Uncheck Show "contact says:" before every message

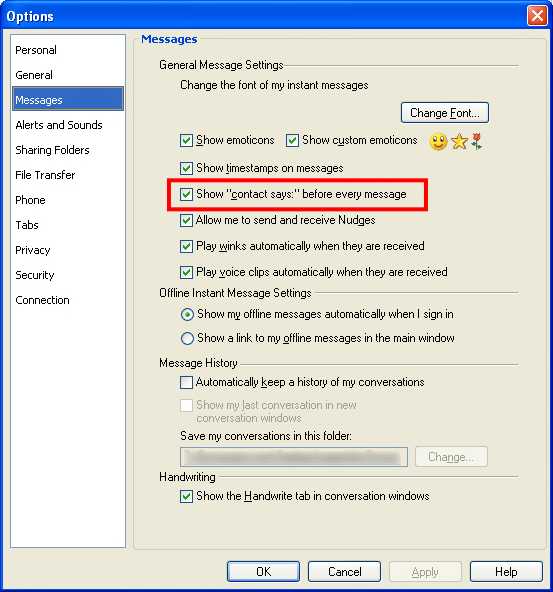coord(186,194)
